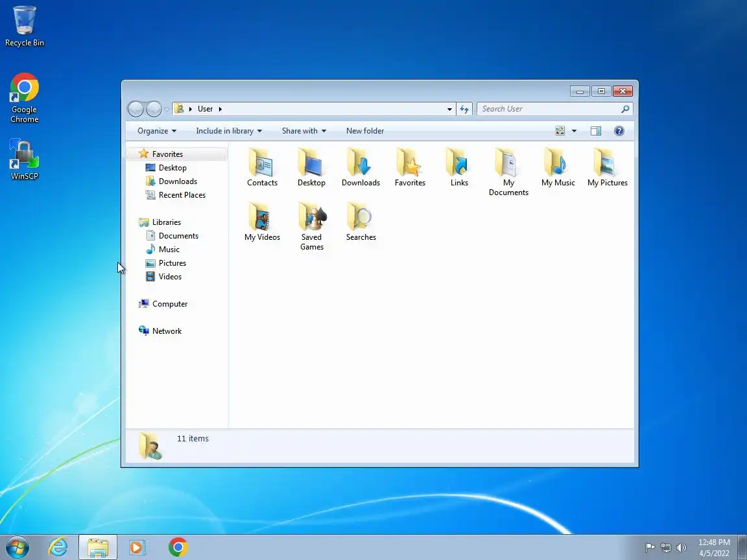Show the preview pane
Screen dimensions: 747x560
click(x=595, y=131)
